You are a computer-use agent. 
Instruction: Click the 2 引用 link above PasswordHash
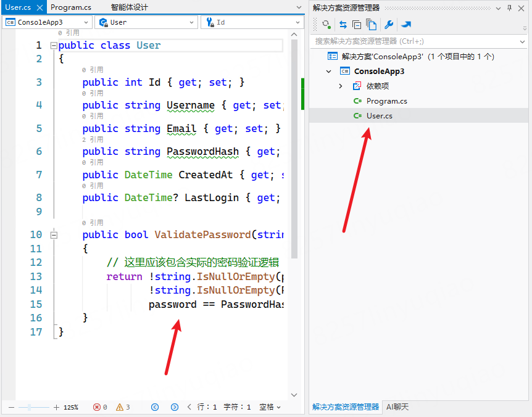[93, 139]
